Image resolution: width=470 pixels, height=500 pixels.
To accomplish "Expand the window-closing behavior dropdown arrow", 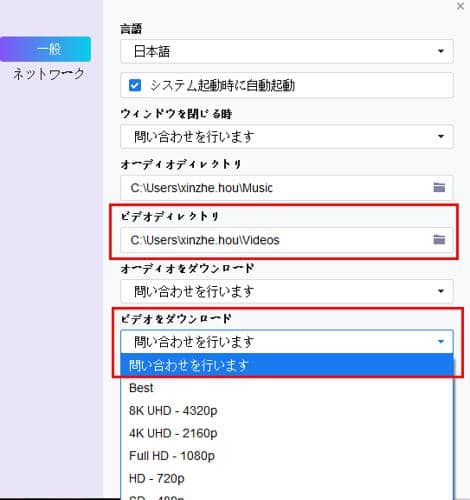I will pyautogui.click(x=441, y=136).
